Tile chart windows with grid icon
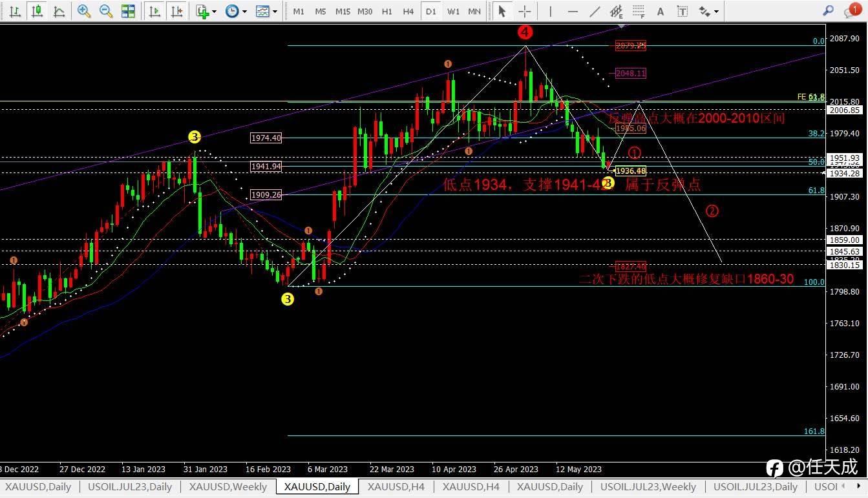The height and width of the screenshot is (498, 868). tap(128, 11)
